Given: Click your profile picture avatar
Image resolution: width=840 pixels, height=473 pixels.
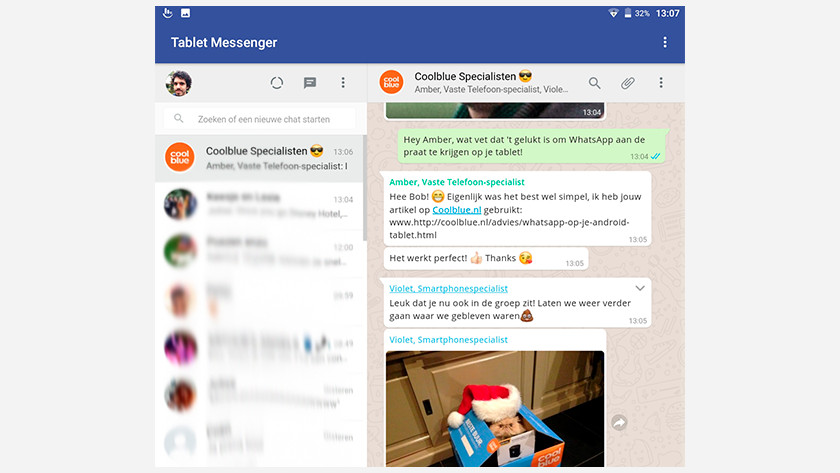Looking at the screenshot, I should coord(179,84).
